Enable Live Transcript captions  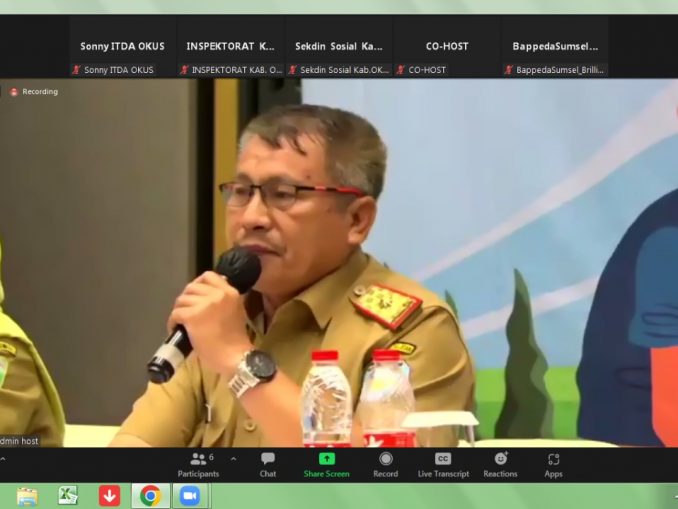click(443, 463)
